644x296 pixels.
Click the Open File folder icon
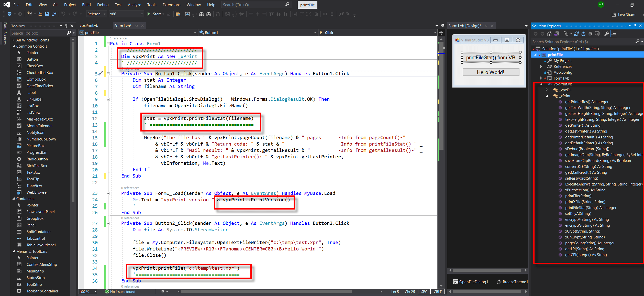coord(40,14)
